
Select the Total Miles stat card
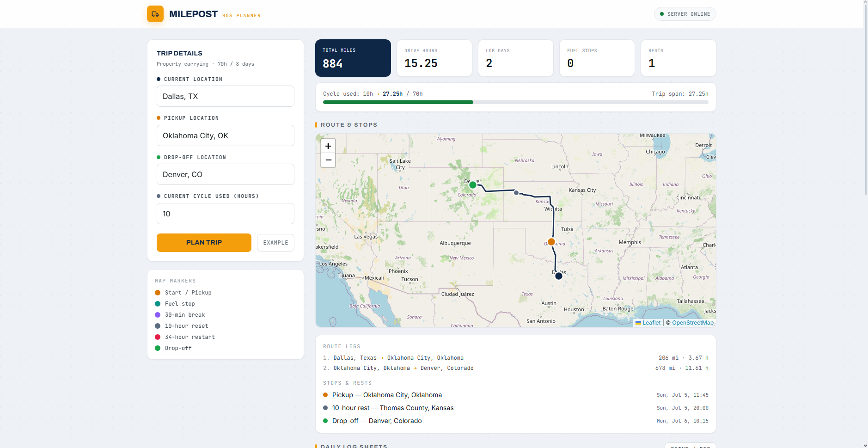click(x=353, y=58)
